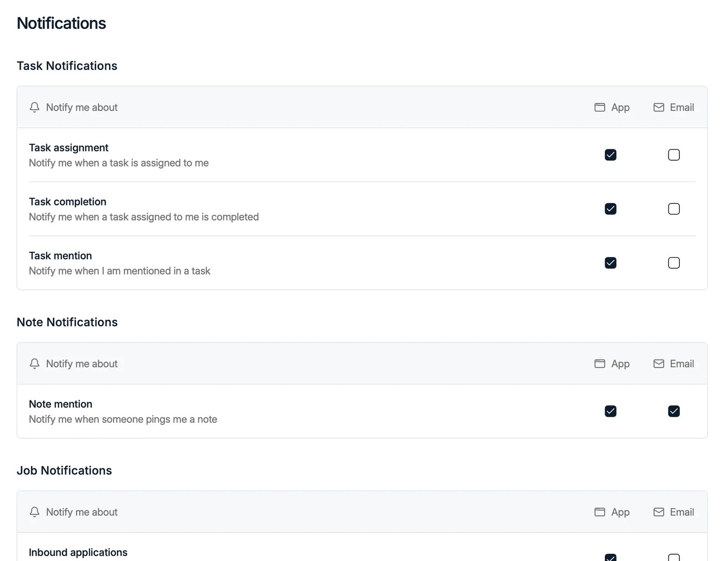Click the Notifications page title

[x=61, y=23]
